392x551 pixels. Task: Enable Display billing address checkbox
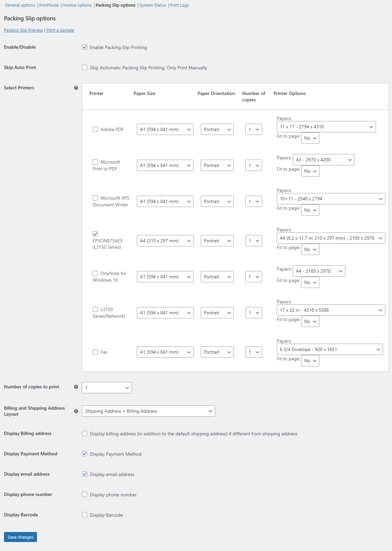click(85, 434)
